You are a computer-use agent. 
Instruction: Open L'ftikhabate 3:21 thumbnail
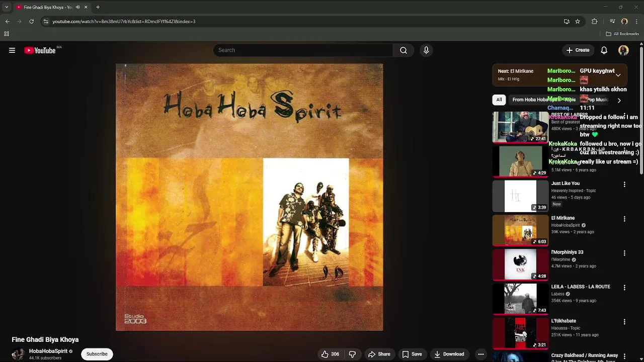(x=520, y=333)
